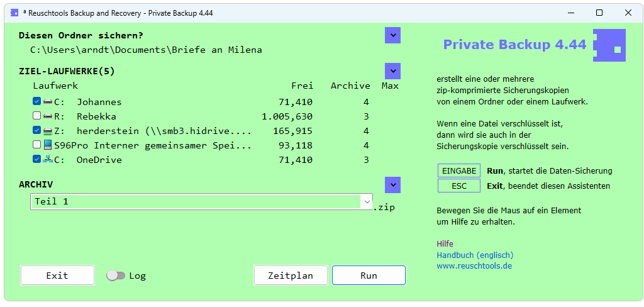The image size is (644, 307).
Task: Select the 'Z: herderstein' drive row text
Action: click(x=153, y=131)
